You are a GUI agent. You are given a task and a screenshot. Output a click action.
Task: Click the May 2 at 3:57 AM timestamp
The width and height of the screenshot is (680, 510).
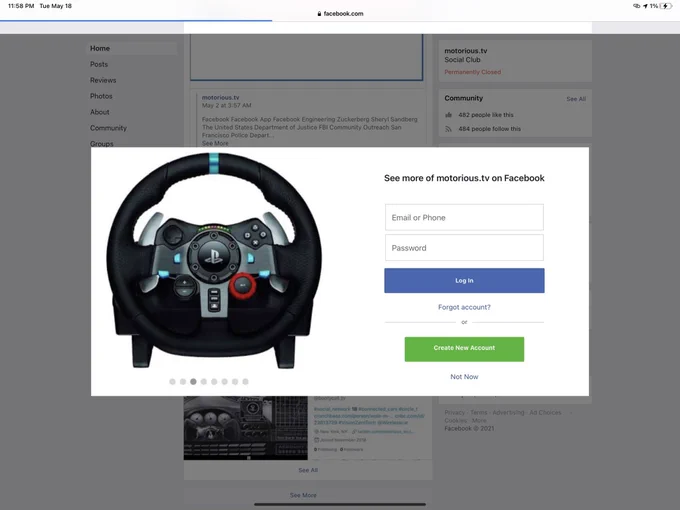tap(226, 105)
